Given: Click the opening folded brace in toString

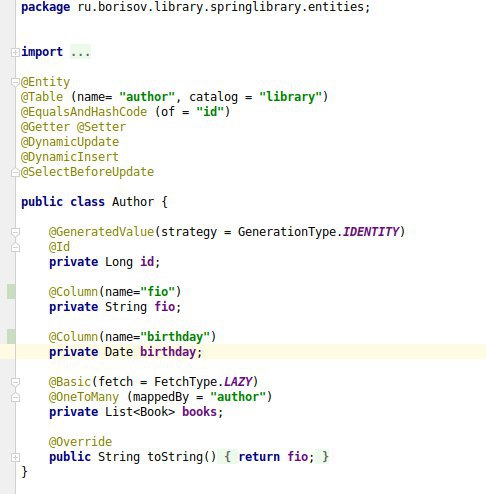Looking at the screenshot, I should (227, 456).
